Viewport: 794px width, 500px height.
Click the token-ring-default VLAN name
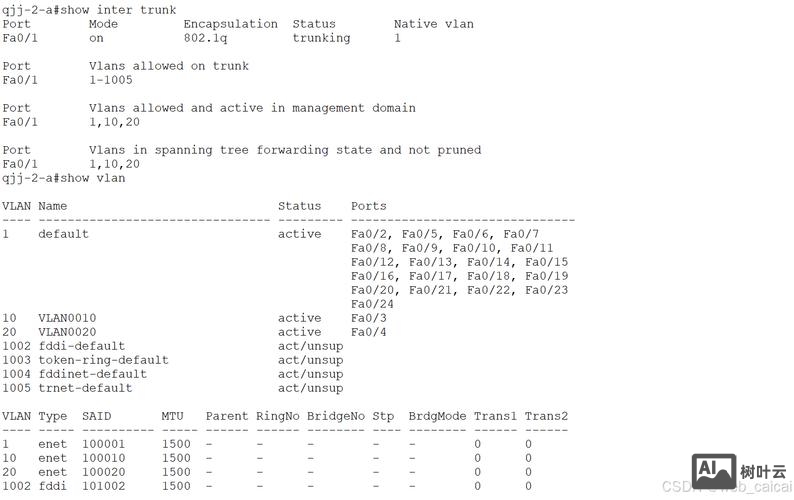click(x=103, y=360)
